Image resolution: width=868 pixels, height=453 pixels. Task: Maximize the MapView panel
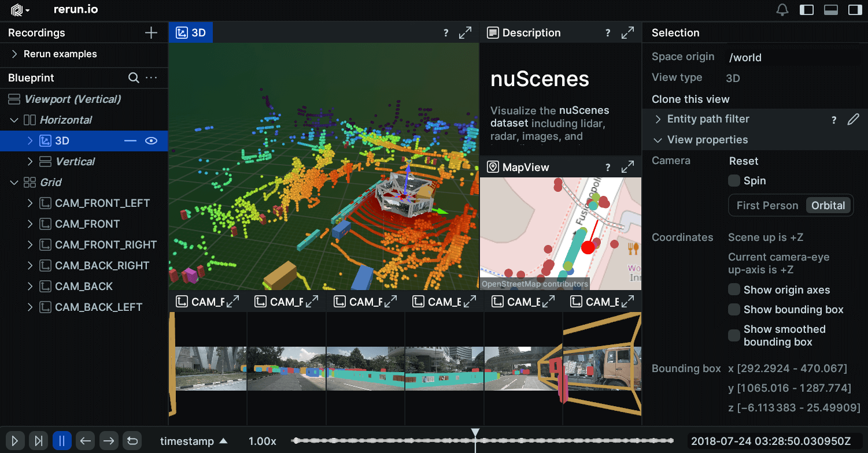click(x=627, y=168)
